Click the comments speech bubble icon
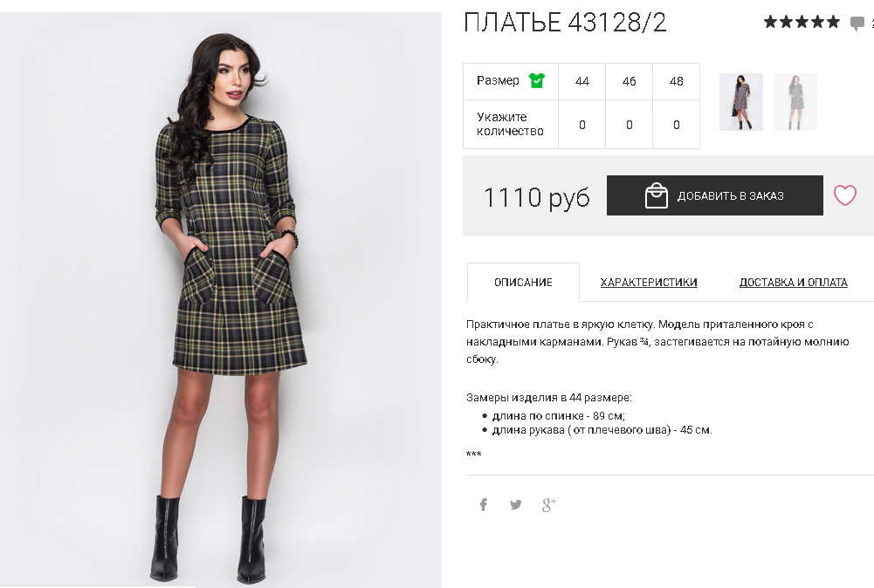 pyautogui.click(x=857, y=24)
